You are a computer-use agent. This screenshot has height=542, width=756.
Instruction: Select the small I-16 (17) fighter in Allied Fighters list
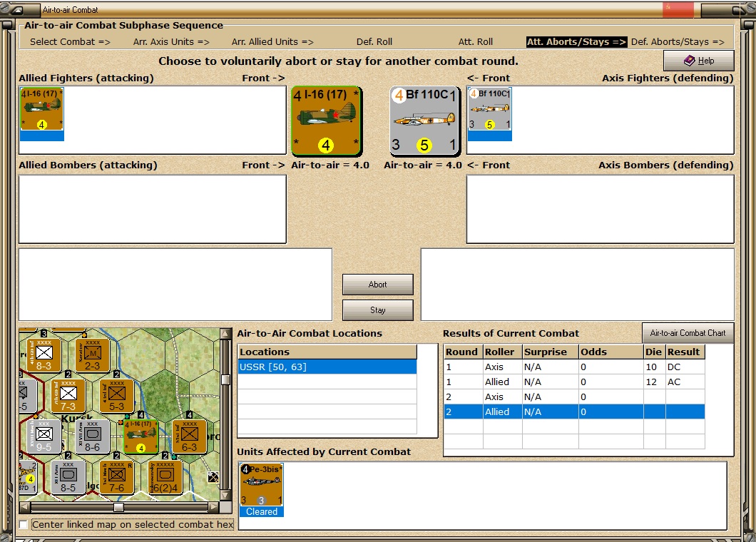click(x=41, y=114)
